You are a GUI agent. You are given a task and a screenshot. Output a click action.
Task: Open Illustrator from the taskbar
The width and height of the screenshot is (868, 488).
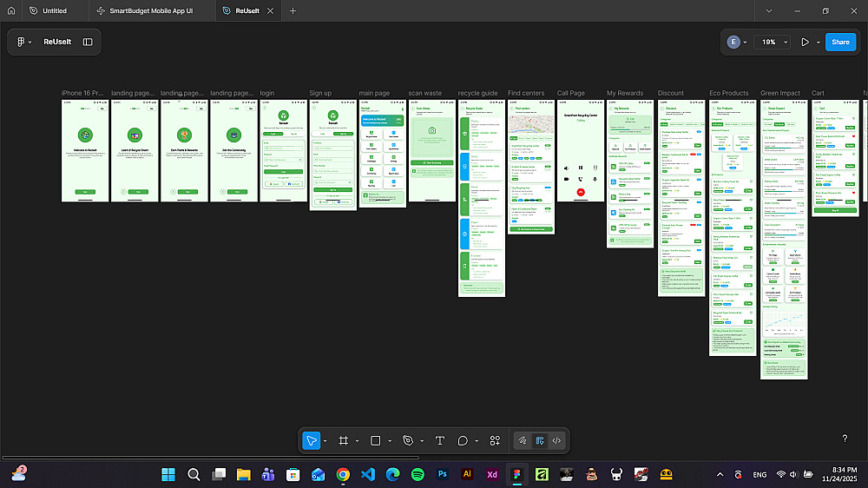coord(467,474)
